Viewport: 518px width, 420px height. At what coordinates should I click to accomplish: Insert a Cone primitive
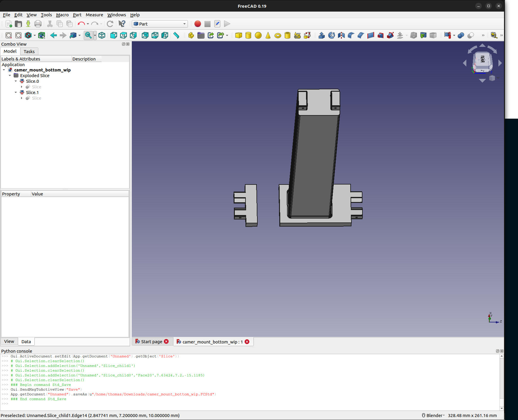pos(268,35)
